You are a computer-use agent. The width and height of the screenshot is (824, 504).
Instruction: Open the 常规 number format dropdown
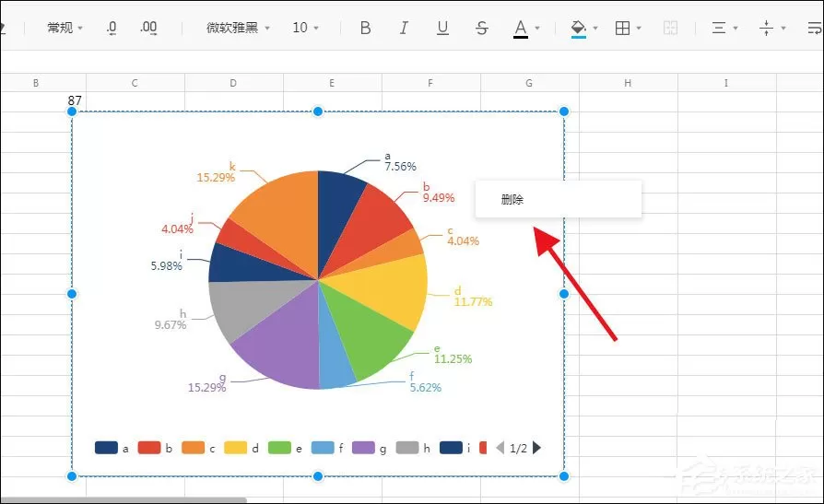click(x=65, y=28)
